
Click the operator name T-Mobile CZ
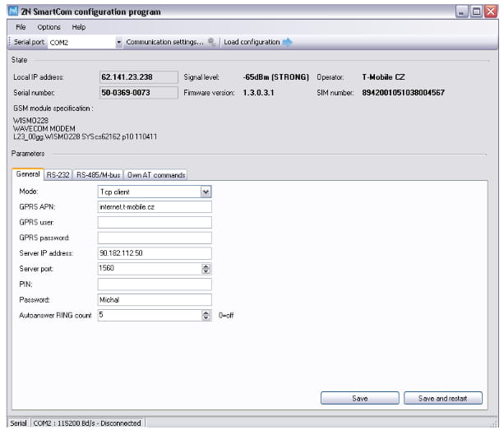click(x=383, y=77)
